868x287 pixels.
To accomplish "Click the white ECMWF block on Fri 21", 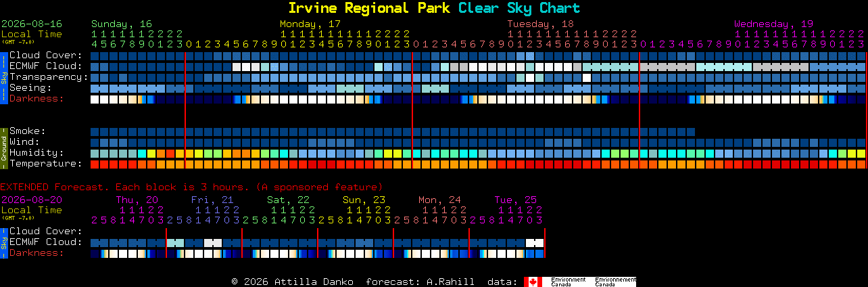I will [x=213, y=242].
